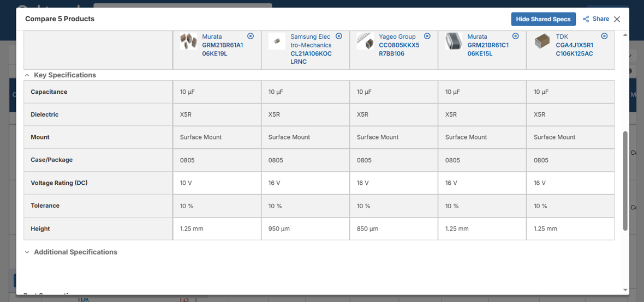The image size is (644, 302).
Task: Expand the Additional Specifications section
Action: tap(27, 252)
